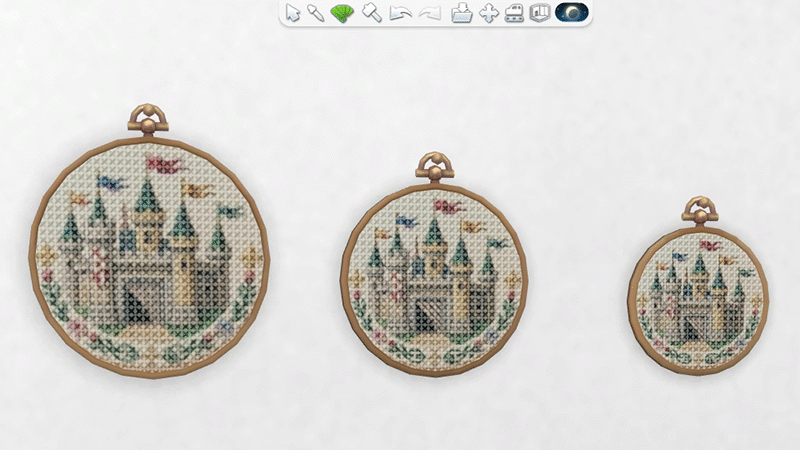This screenshot has width=800, height=450.
Task: Select the medium castle cross-stitch hoop
Action: [x=434, y=264]
